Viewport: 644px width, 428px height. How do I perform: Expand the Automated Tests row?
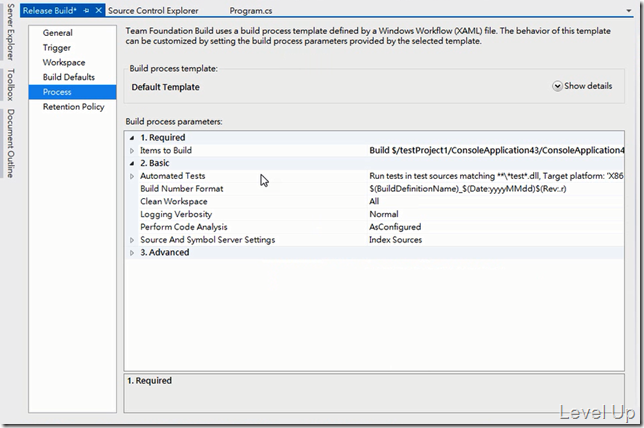(x=132, y=176)
